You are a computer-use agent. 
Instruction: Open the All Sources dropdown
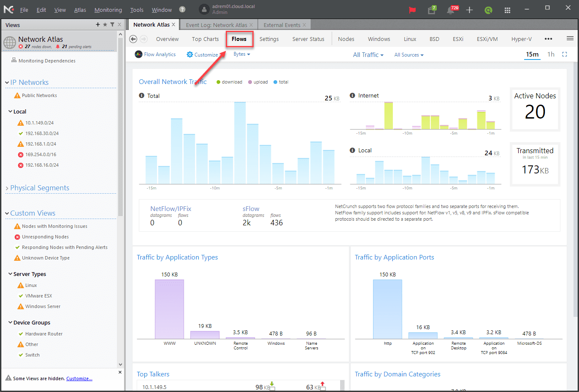[x=409, y=55]
